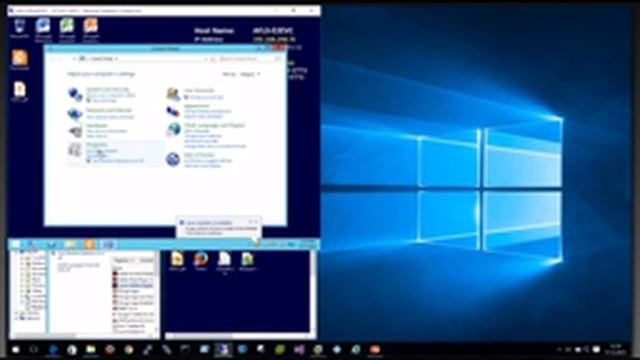Open the Change account type link
Screen dimensions: 640x360
206,97
